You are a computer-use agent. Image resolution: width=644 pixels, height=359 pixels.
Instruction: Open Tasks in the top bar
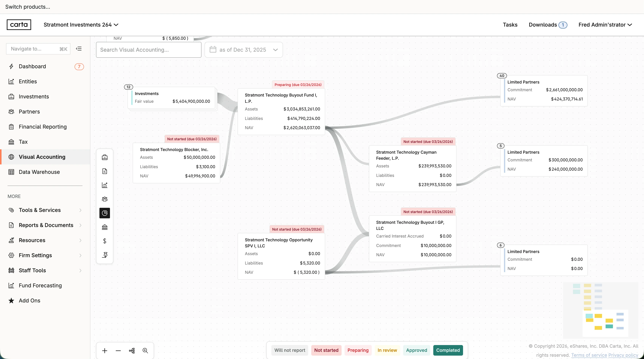coord(510,25)
